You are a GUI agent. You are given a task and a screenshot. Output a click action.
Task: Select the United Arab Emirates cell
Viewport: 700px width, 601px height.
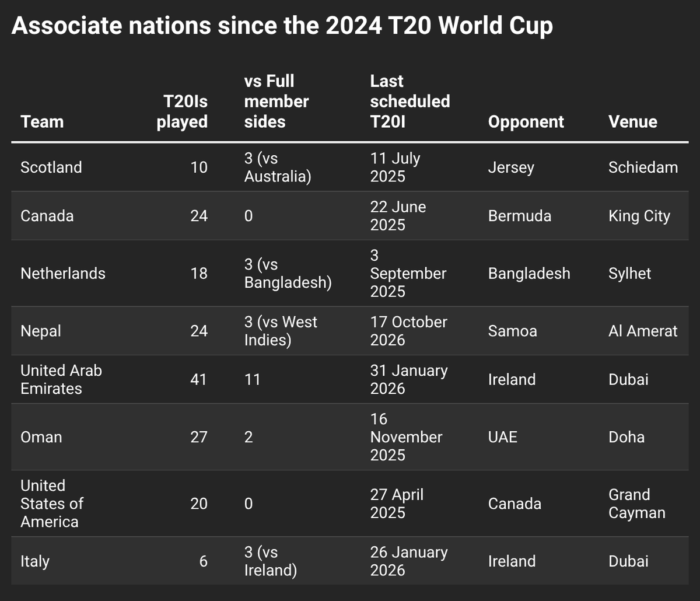click(x=61, y=379)
